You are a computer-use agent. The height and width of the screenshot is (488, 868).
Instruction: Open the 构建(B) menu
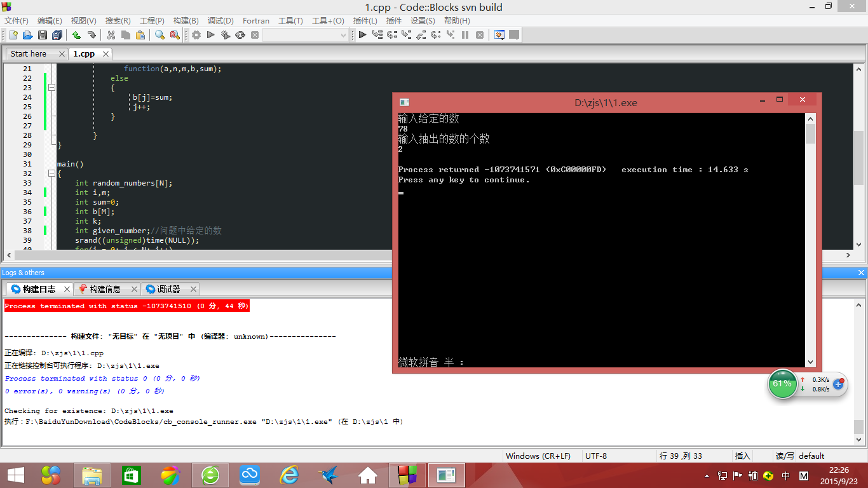point(186,21)
